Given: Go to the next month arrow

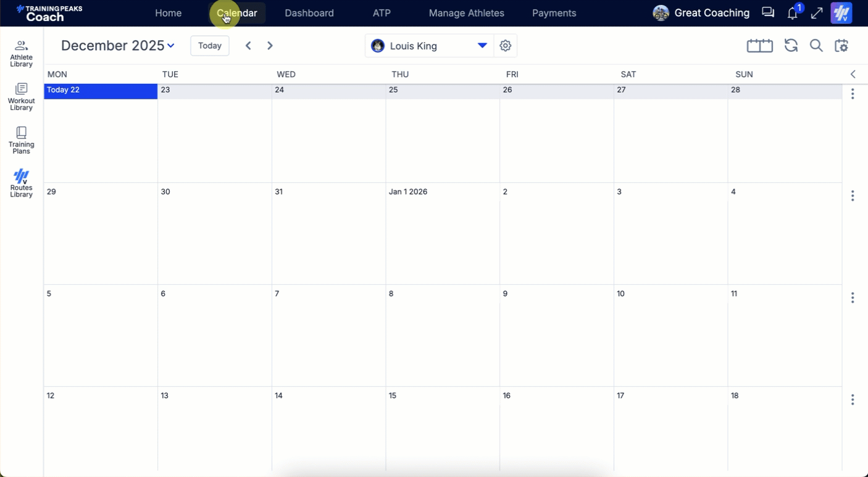Looking at the screenshot, I should tap(270, 46).
